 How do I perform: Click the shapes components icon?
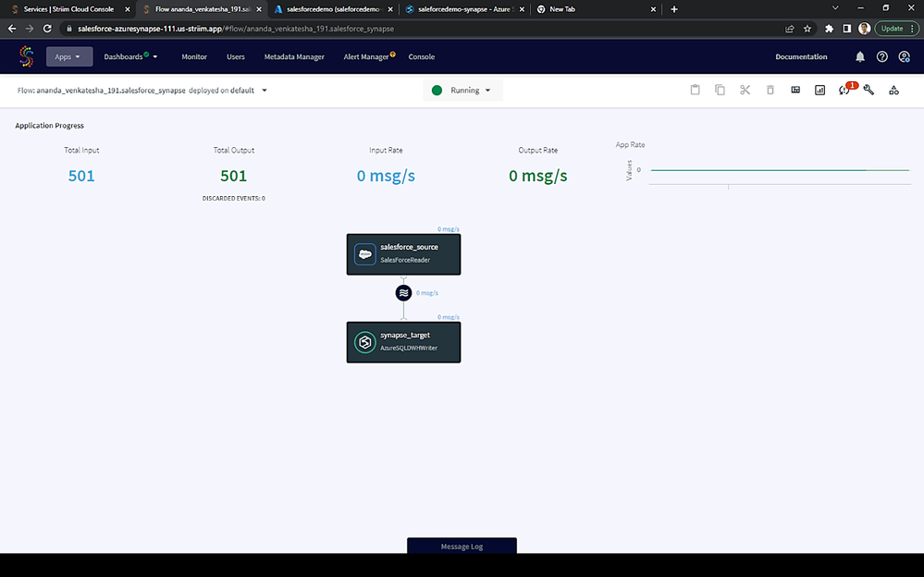pos(894,90)
